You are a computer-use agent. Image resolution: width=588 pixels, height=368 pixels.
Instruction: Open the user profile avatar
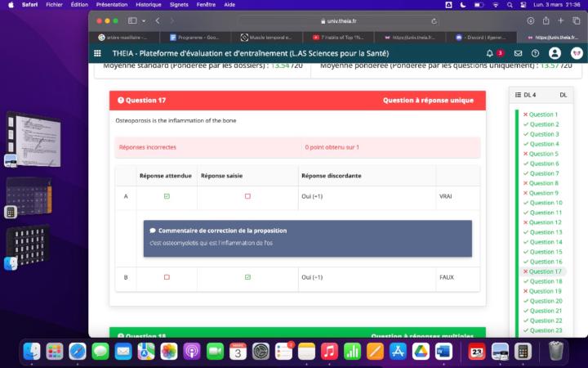[x=555, y=53]
